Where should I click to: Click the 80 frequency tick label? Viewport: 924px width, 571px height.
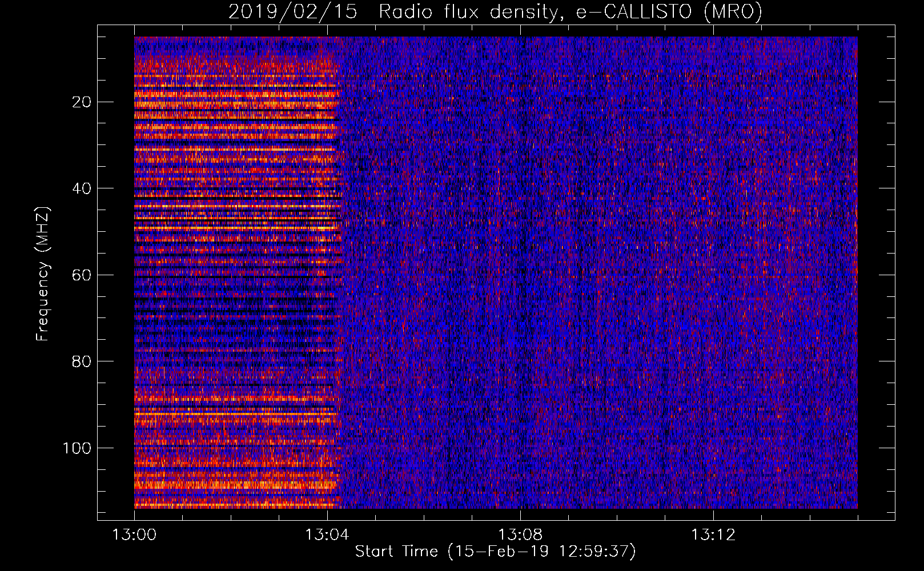coord(82,361)
